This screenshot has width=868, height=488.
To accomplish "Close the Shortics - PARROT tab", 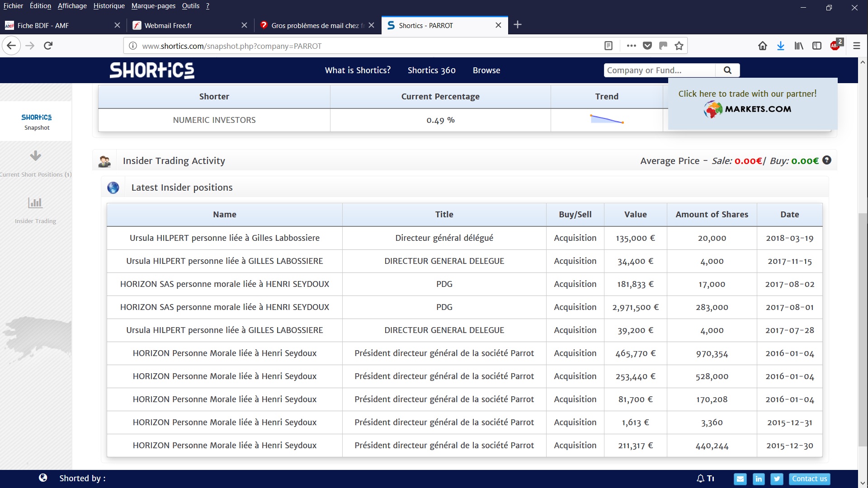I will coord(498,25).
